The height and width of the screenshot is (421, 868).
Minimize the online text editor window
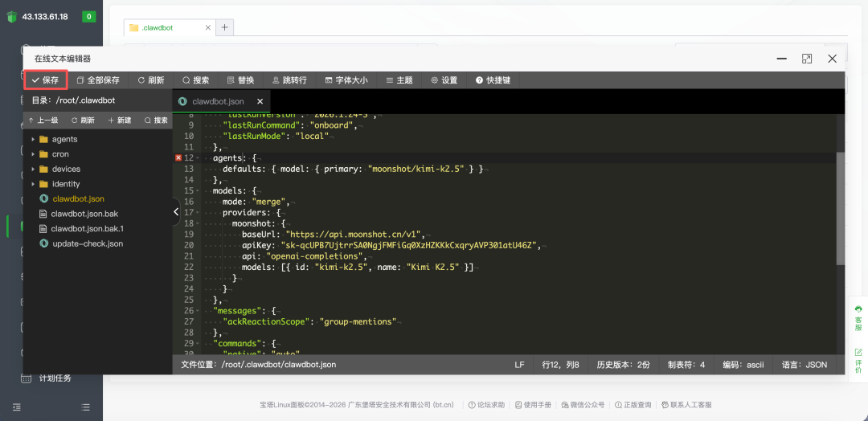(782, 59)
